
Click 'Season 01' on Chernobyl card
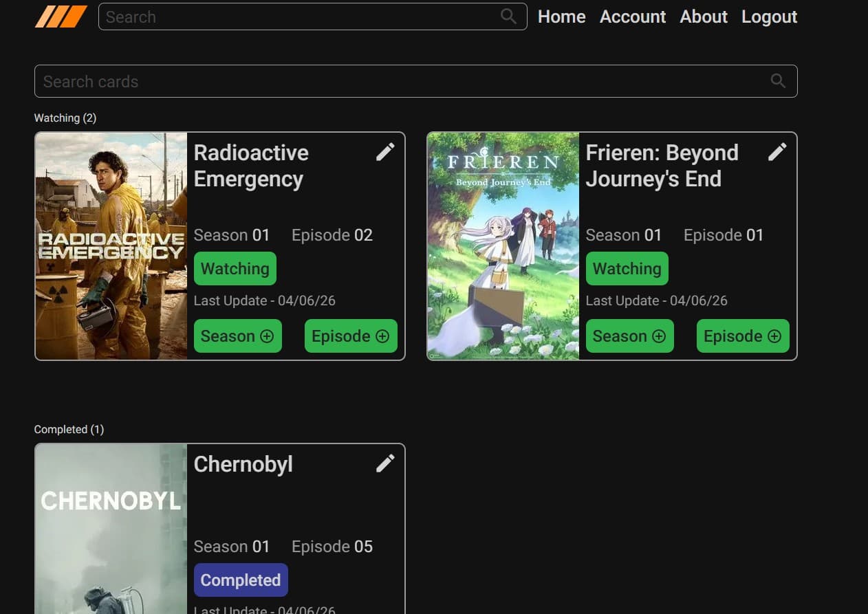pos(232,547)
